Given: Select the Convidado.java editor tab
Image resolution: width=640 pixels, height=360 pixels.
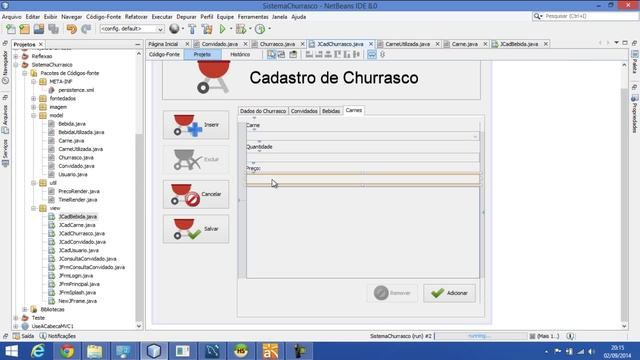Looking at the screenshot, I should [x=220, y=44].
